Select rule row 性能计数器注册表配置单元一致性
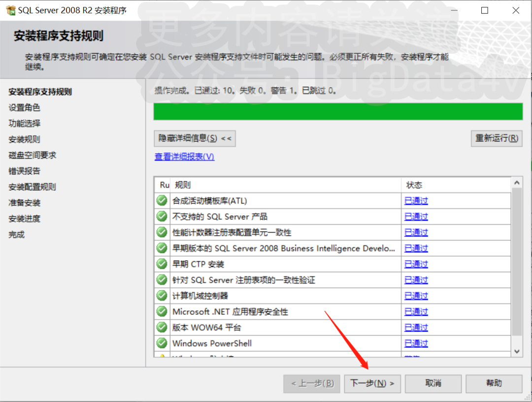Viewport: 532px width, 402px height. pyautogui.click(x=332, y=233)
